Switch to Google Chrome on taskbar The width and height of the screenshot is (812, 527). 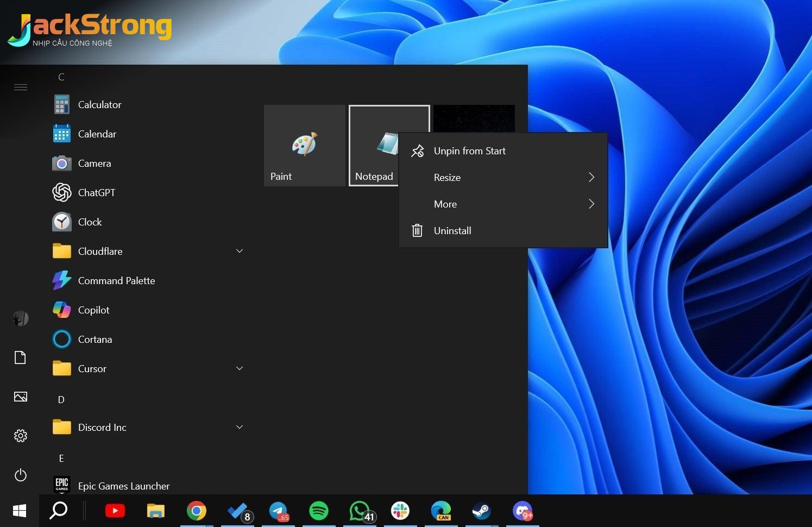197,511
